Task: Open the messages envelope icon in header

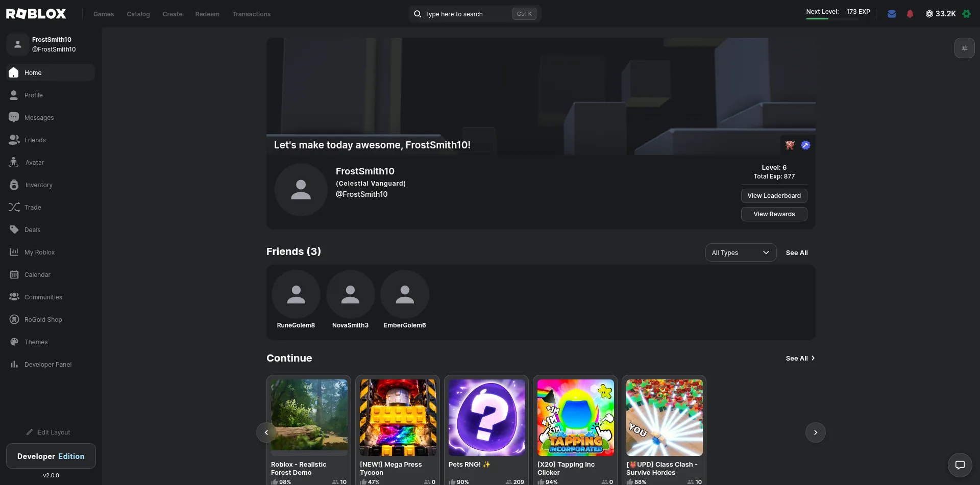Action: click(892, 14)
